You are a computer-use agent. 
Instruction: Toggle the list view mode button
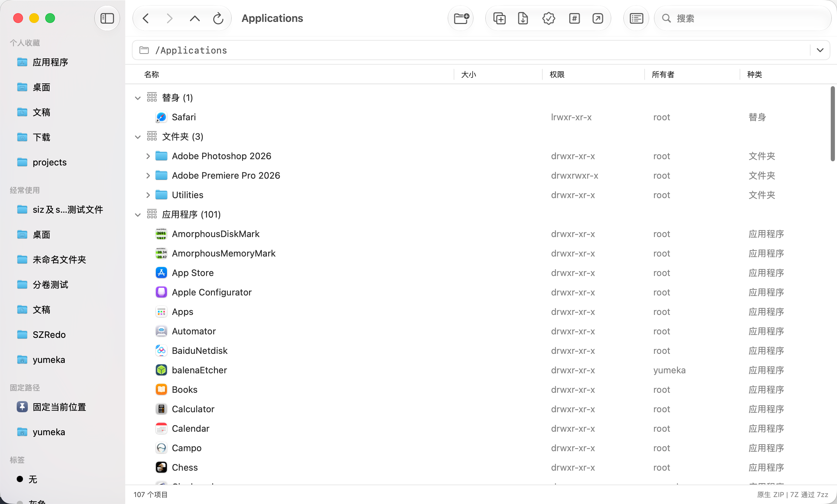tap(636, 18)
